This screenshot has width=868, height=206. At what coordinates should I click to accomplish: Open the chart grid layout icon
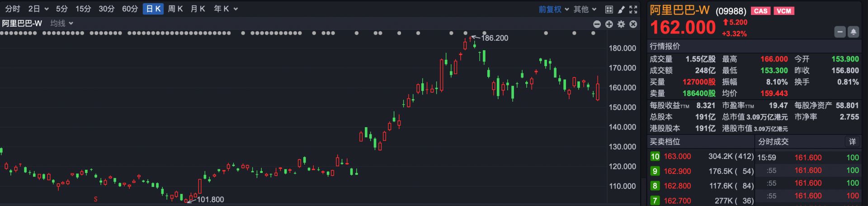(x=609, y=9)
